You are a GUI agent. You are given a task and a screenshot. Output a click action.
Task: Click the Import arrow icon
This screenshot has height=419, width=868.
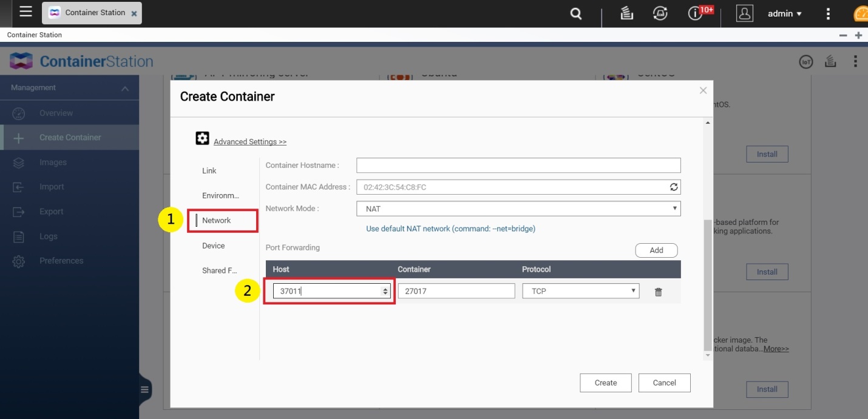tap(19, 187)
